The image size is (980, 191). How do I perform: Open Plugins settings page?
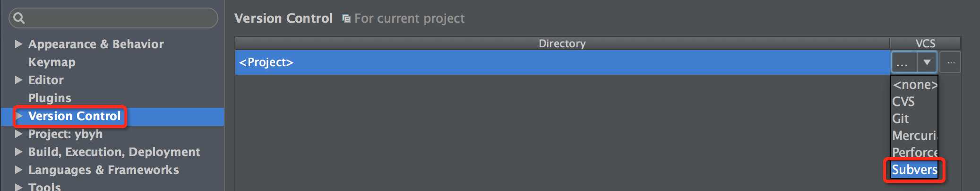pyautogui.click(x=50, y=98)
